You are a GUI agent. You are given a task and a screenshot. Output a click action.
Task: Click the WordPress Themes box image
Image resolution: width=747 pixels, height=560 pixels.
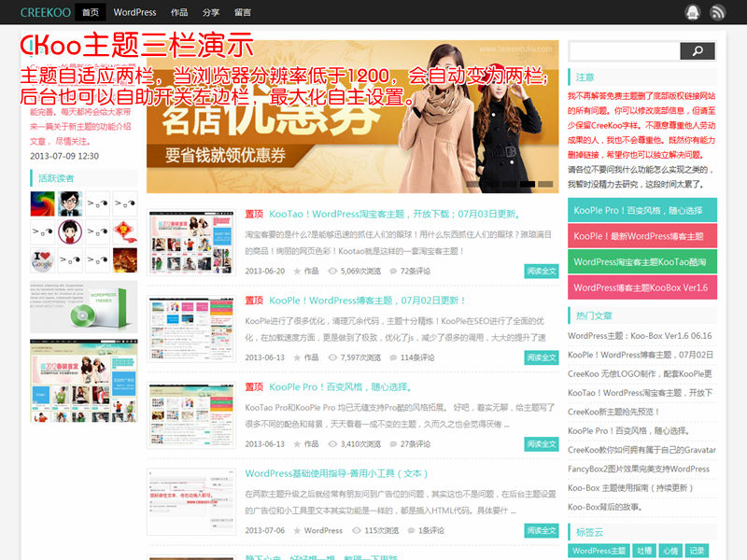click(x=84, y=307)
